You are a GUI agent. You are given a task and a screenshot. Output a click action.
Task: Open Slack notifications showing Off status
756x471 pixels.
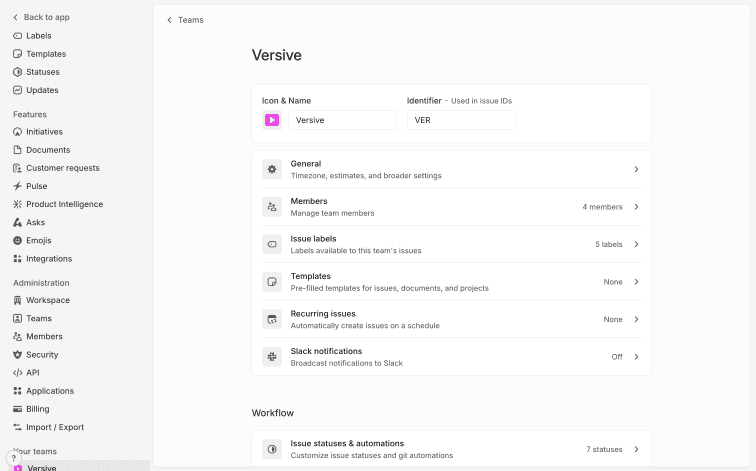click(x=616, y=357)
